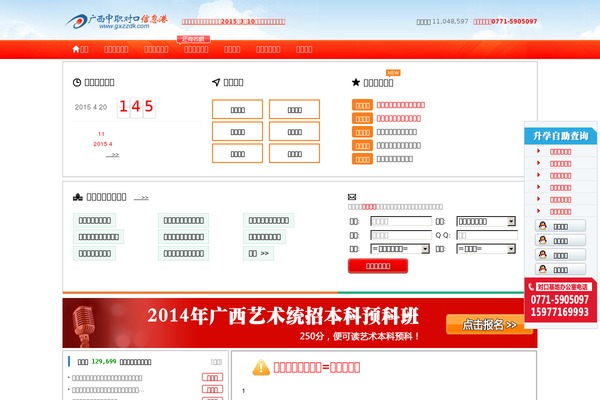This screenshot has height=400, width=600.
Task: Click the bottommost QQ penguin contact button
Action: pos(560,269)
